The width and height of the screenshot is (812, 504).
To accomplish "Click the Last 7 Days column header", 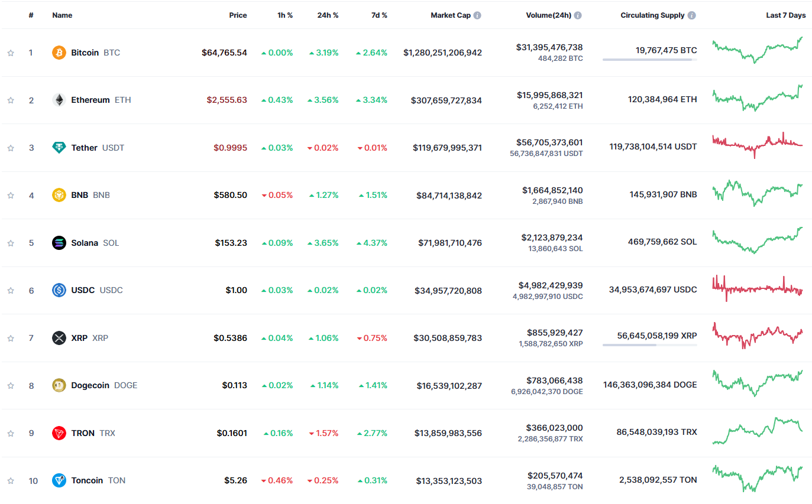I will pos(786,15).
